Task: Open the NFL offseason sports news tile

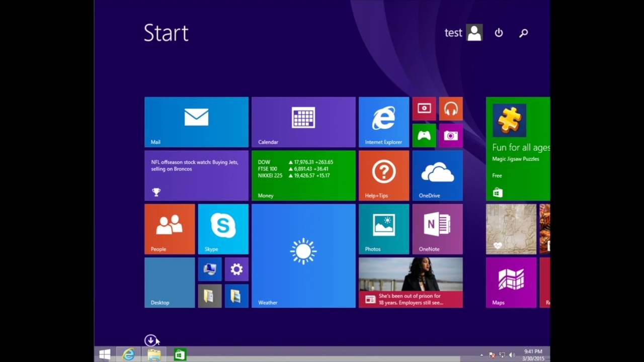Action: (196, 175)
